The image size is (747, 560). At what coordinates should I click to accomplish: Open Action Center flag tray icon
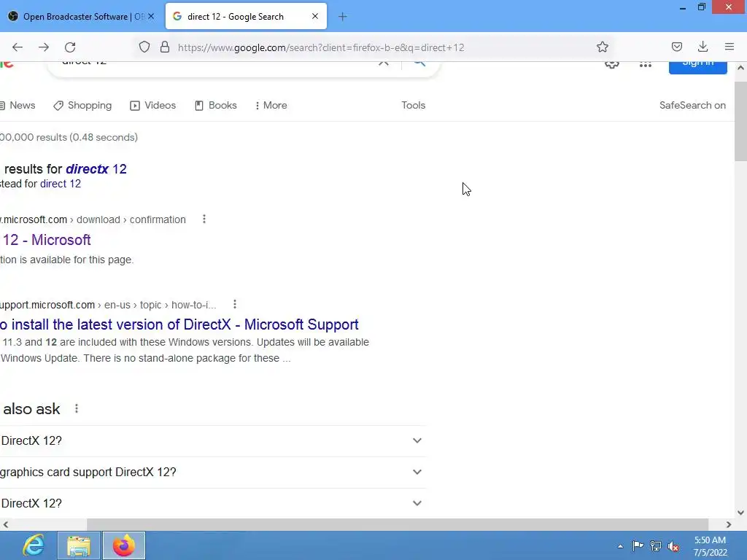point(638,545)
